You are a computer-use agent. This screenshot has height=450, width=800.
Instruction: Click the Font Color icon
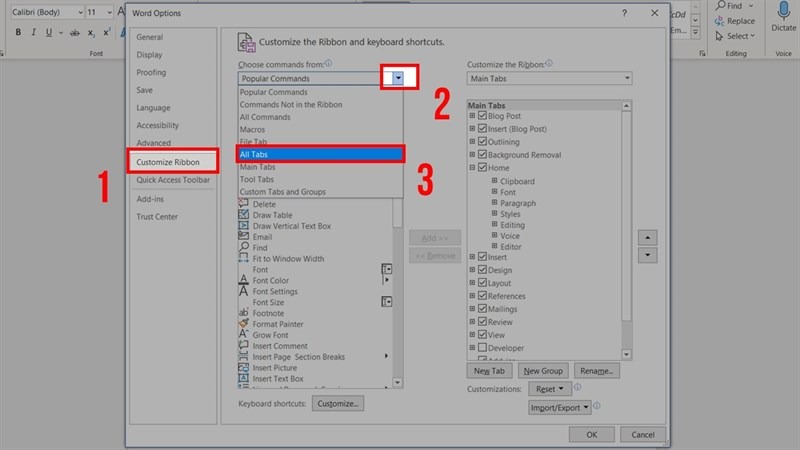pos(244,280)
